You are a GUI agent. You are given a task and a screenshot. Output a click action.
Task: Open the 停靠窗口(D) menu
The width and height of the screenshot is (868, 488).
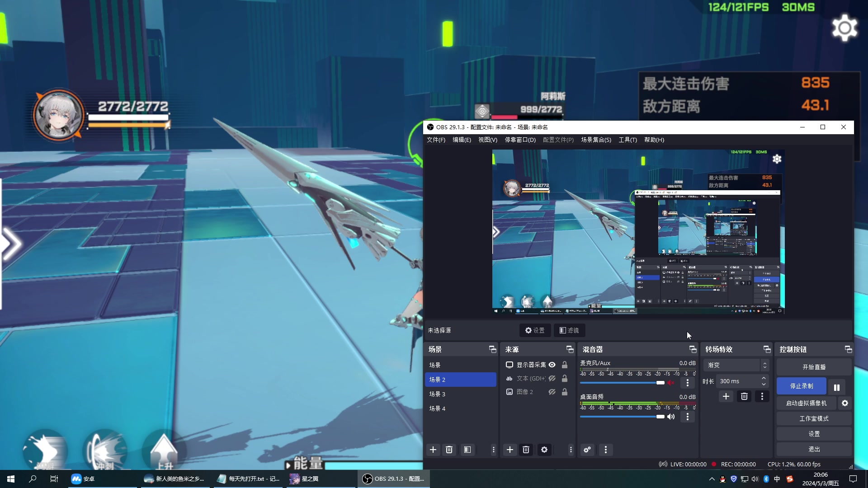[x=520, y=140]
